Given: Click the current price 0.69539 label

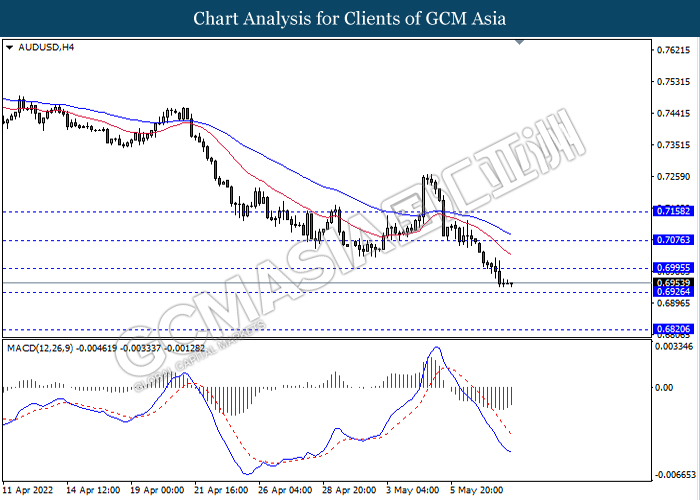Looking at the screenshot, I should (673, 283).
